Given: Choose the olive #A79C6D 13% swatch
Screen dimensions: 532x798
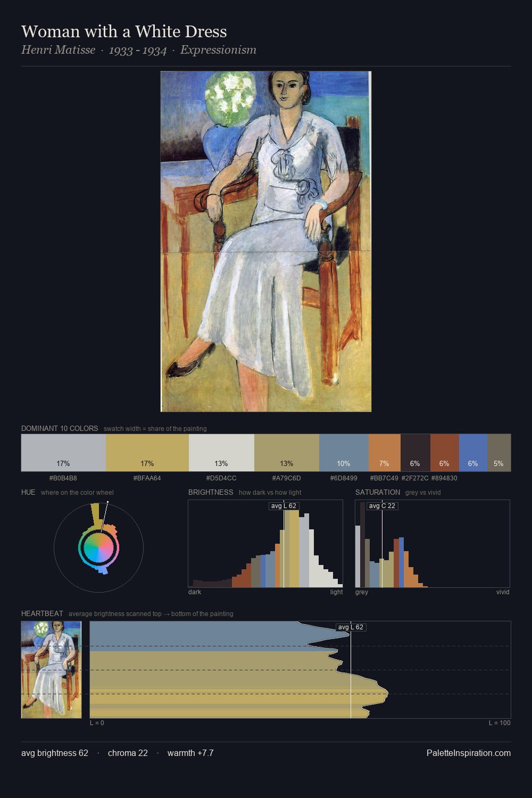Looking at the screenshot, I should (x=287, y=453).
